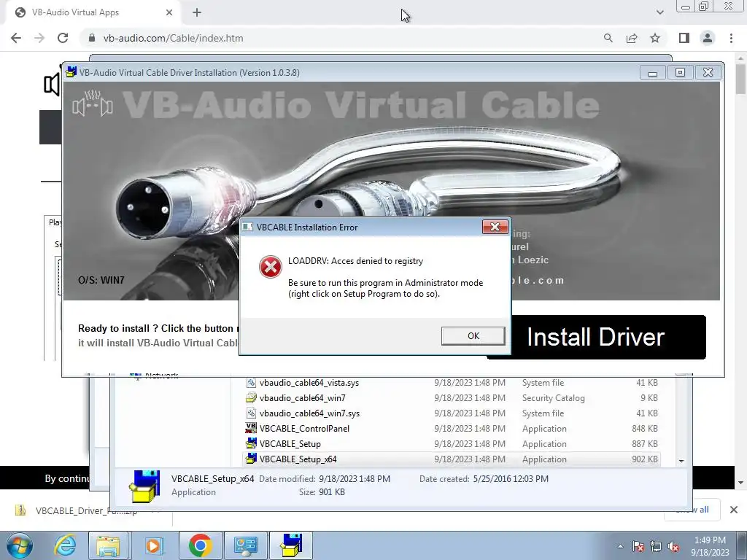Switch to Chrome from the taskbar

[x=200, y=545]
